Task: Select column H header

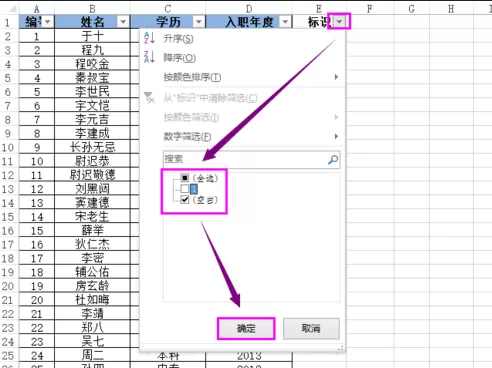Action: tap(451, 9)
